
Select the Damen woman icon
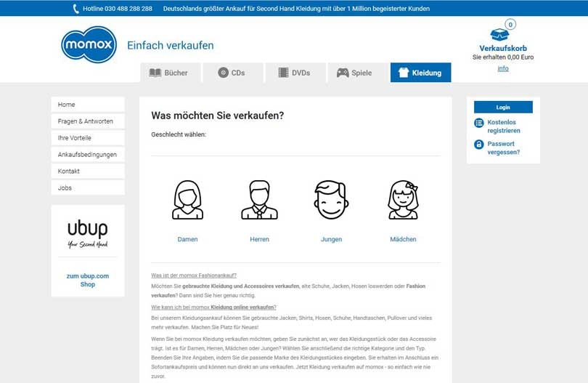click(x=187, y=200)
